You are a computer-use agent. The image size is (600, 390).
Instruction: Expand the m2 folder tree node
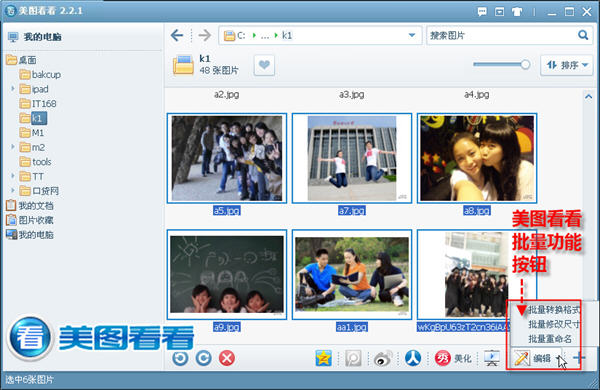pos(13,147)
